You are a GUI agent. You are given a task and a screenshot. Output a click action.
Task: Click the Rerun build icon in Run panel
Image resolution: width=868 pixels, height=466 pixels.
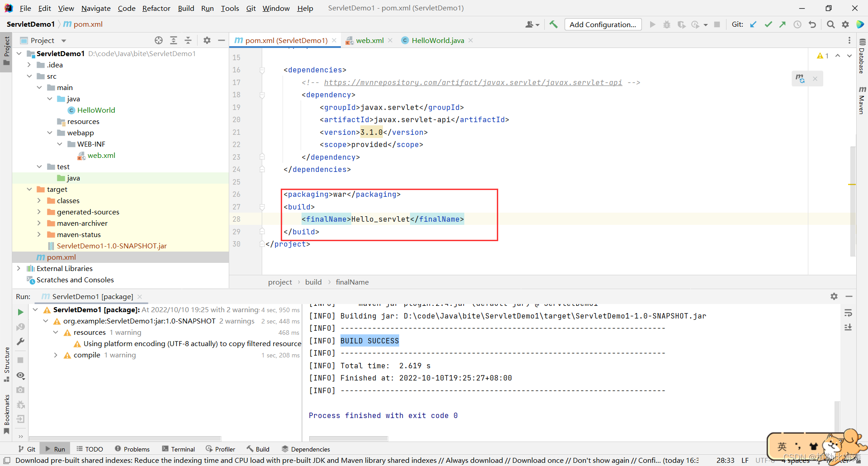(x=20, y=312)
